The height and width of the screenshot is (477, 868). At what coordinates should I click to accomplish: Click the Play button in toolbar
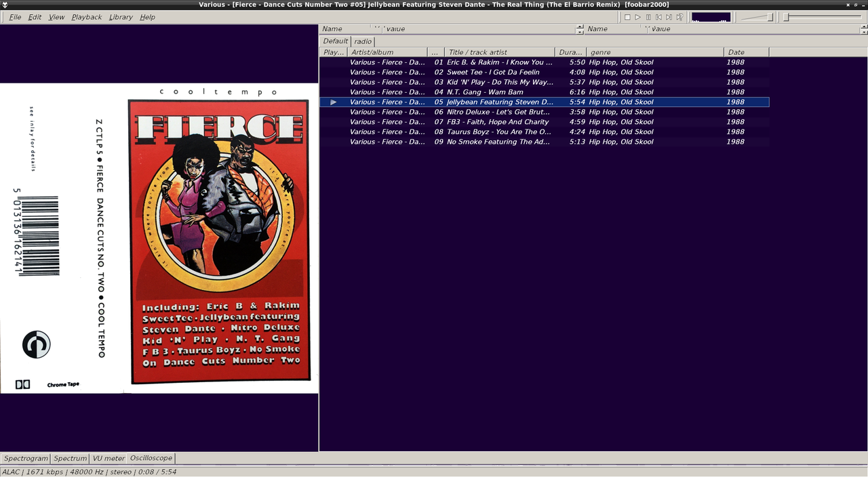pyautogui.click(x=638, y=17)
